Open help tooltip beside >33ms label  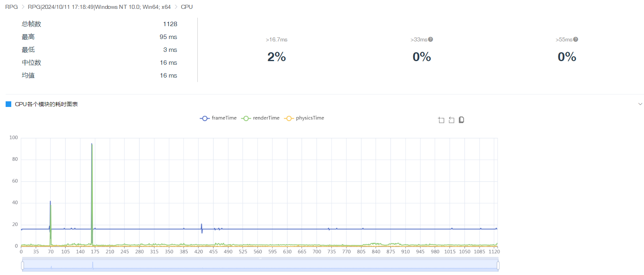(431, 39)
